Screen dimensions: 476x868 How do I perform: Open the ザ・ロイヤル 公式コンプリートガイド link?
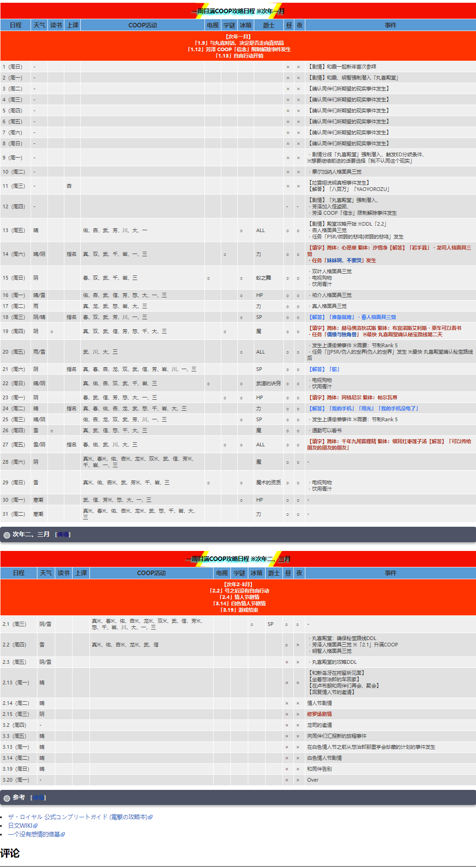(x=78, y=817)
